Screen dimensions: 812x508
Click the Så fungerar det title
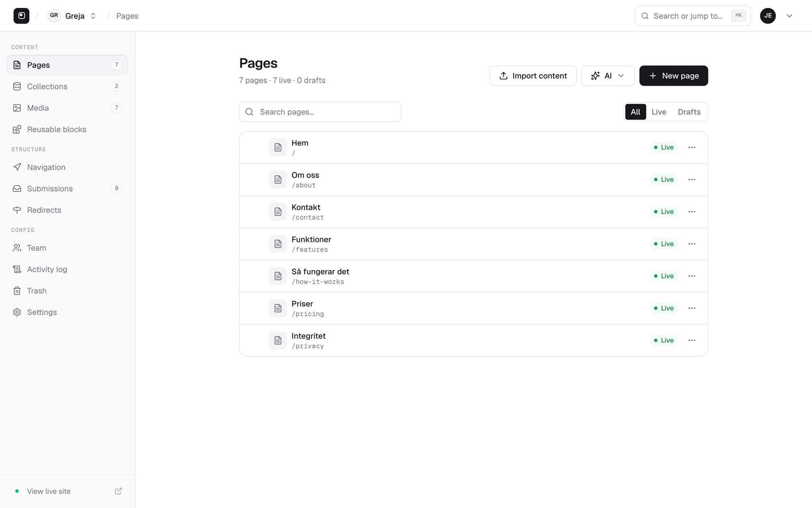tap(320, 271)
